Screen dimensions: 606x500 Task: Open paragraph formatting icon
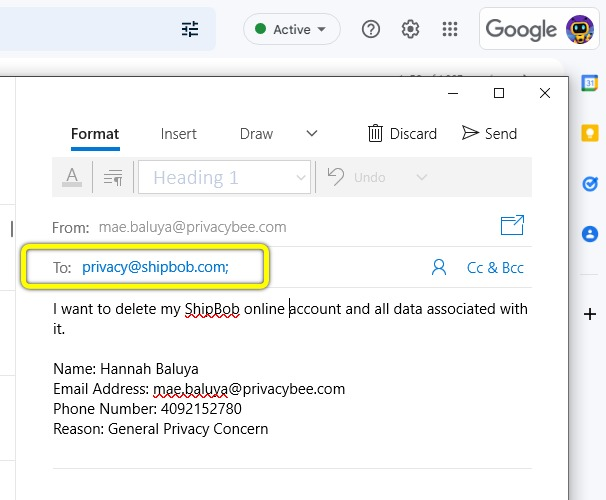[x=113, y=177]
